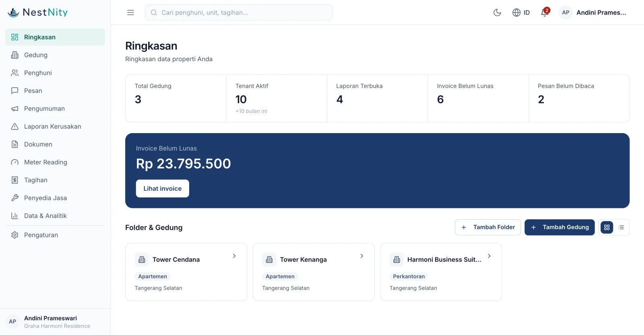Click Folder & Gedung heading
Image resolution: width=644 pixels, height=335 pixels.
pyautogui.click(x=154, y=228)
